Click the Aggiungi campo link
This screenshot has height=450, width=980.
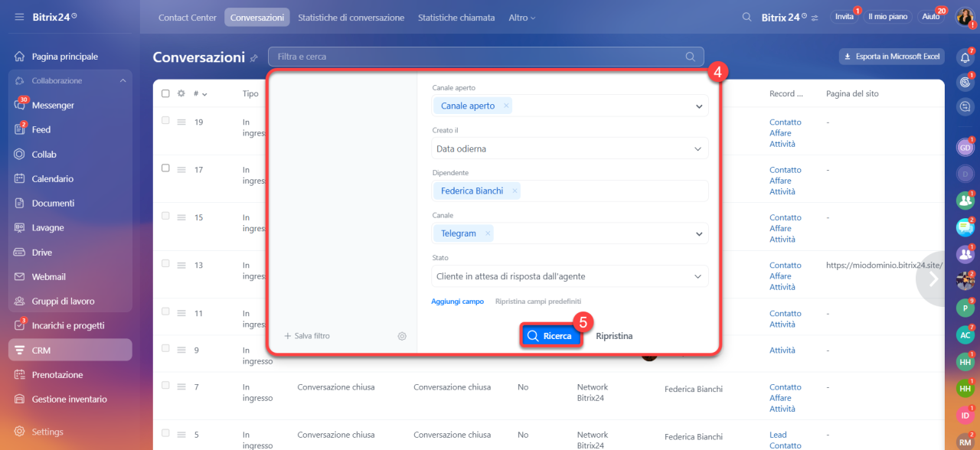pyautogui.click(x=458, y=302)
